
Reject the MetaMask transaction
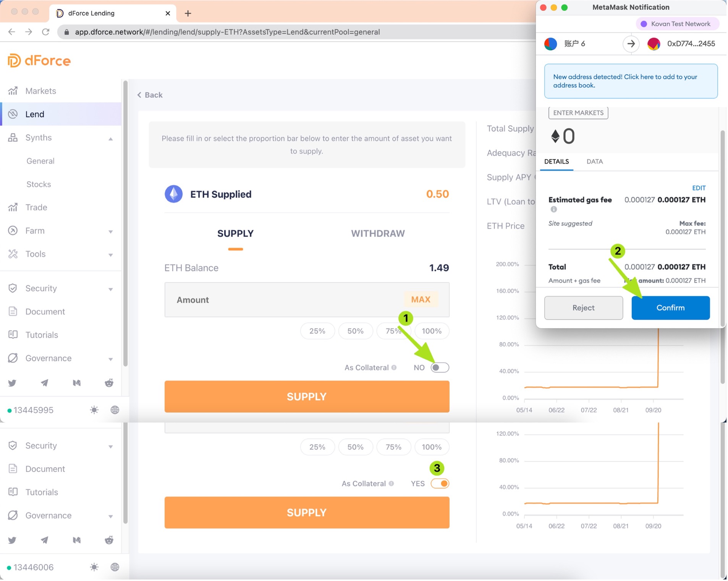[584, 308]
